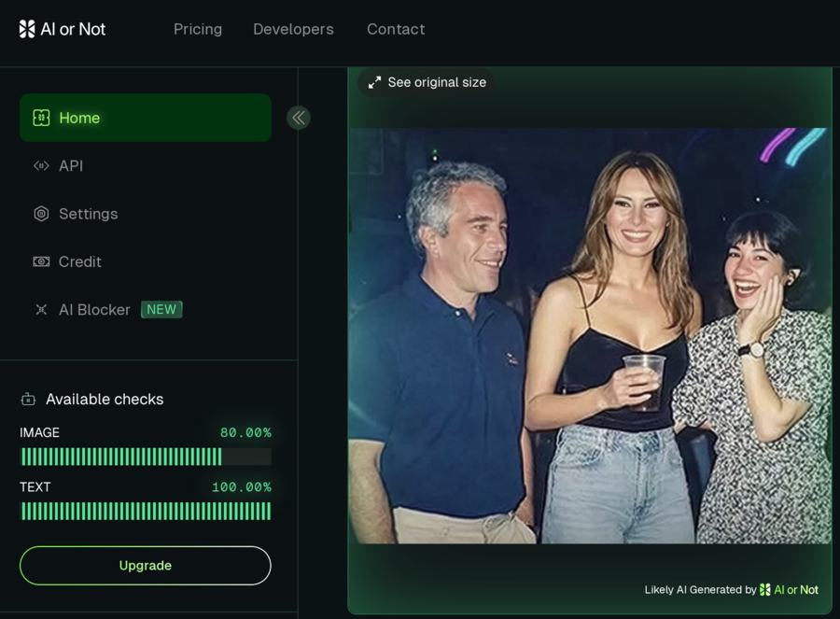The image size is (840, 619).
Task: Open the Pricing page
Action: [x=198, y=29]
